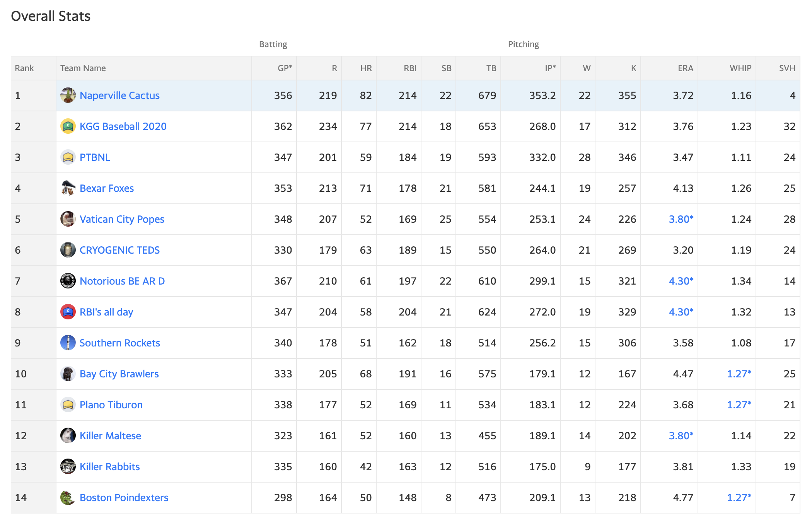Viewport: 812px width, 522px height.
Task: Click the KGG Baseball 2020 team logo
Action: 68,126
